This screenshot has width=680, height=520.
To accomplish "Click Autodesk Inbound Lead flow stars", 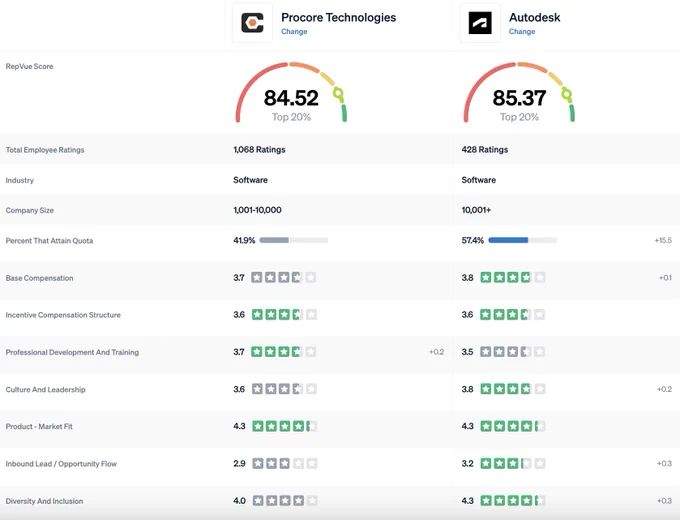I will [513, 464].
